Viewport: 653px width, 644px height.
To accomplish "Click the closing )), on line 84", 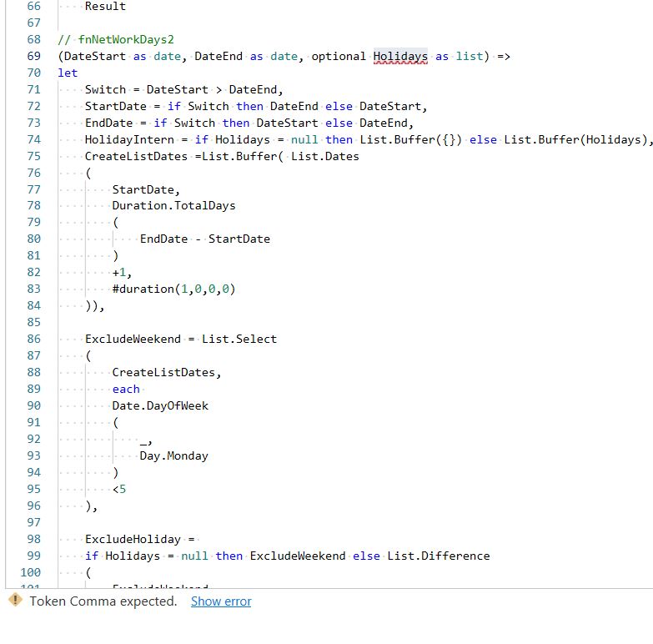I will pyautogui.click(x=95, y=306).
